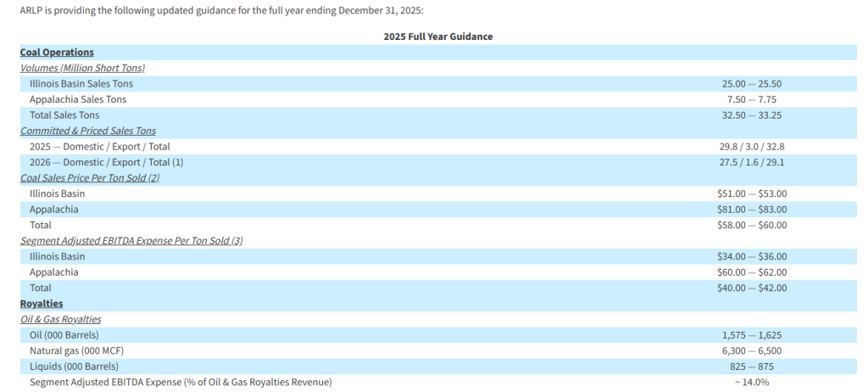Click the $81.00 — $83.00 Appalachia price value
868x392 pixels.
751,210
